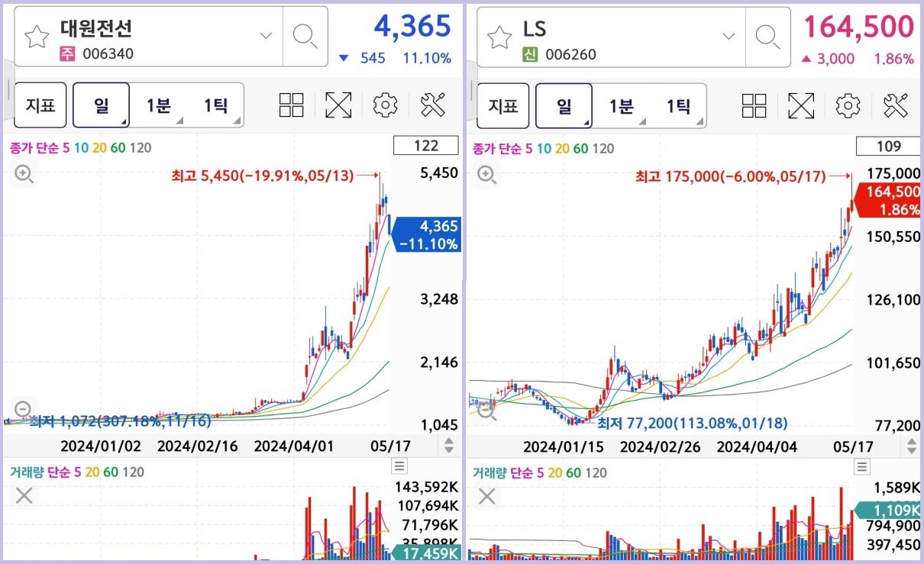Select the multi-chart grid layout icon
The height and width of the screenshot is (564, 924).
(x=291, y=105)
